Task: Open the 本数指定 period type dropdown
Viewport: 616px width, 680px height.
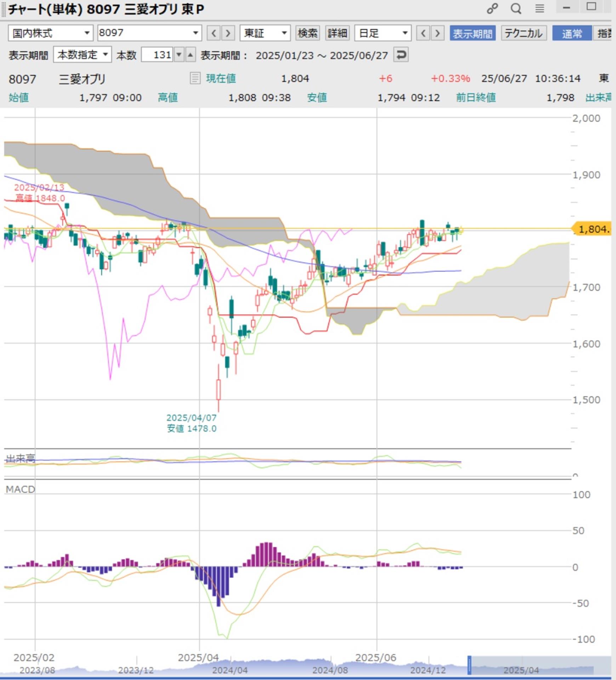Action: [82, 55]
